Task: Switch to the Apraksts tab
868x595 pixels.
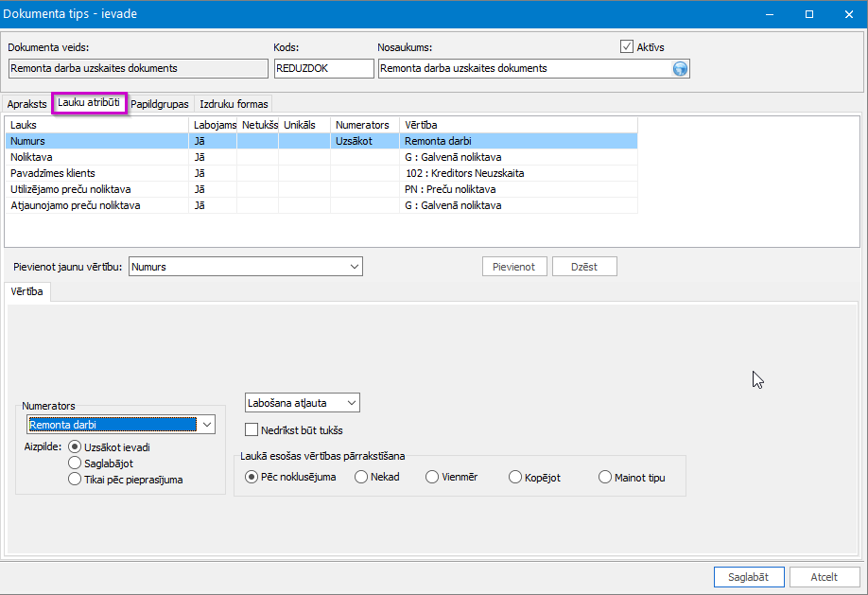Action: 26,104
